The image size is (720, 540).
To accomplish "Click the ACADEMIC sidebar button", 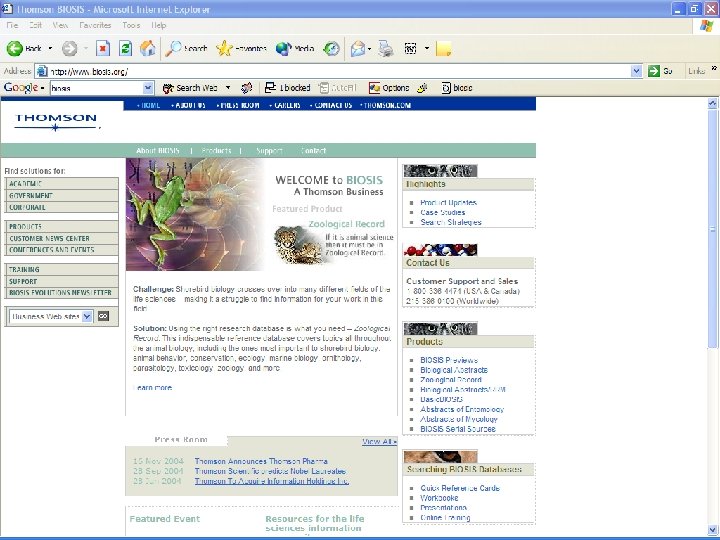I will (61, 184).
